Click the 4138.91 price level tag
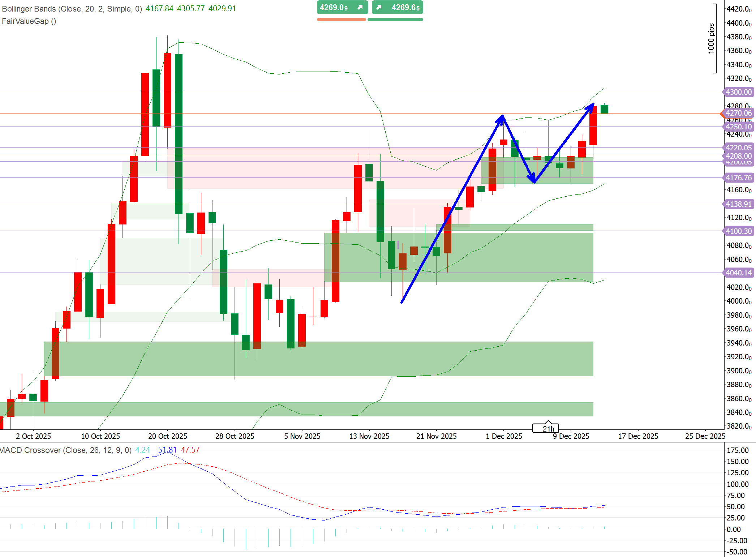Viewport: 756px width, 557px height. (x=738, y=204)
